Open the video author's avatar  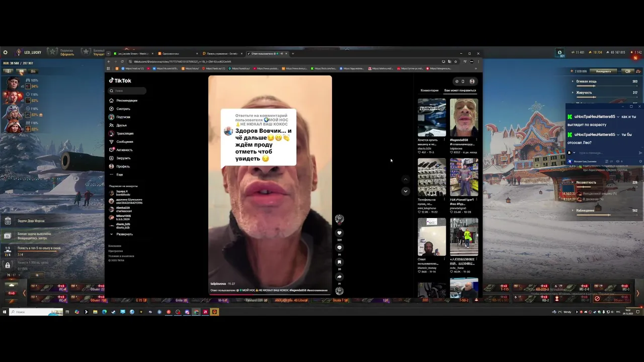(339, 219)
